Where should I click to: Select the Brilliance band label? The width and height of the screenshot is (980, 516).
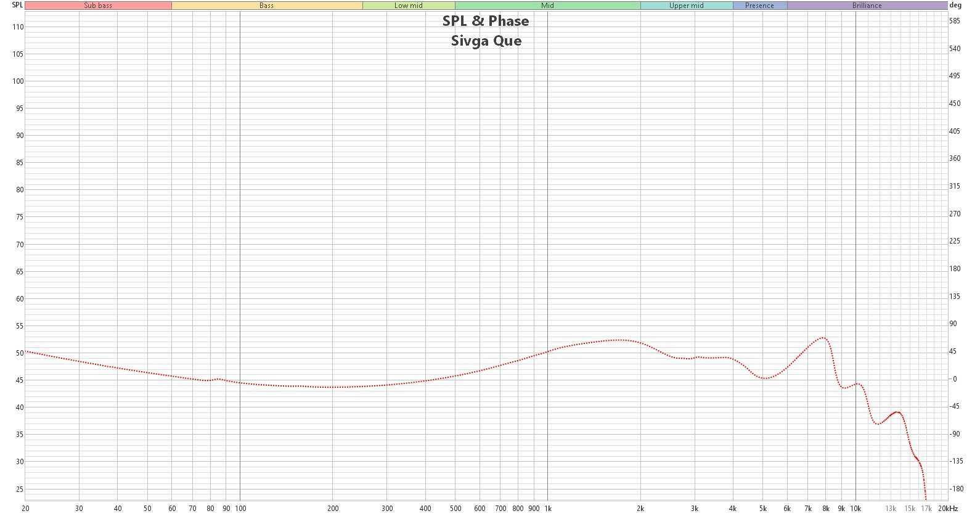pyautogui.click(x=867, y=6)
